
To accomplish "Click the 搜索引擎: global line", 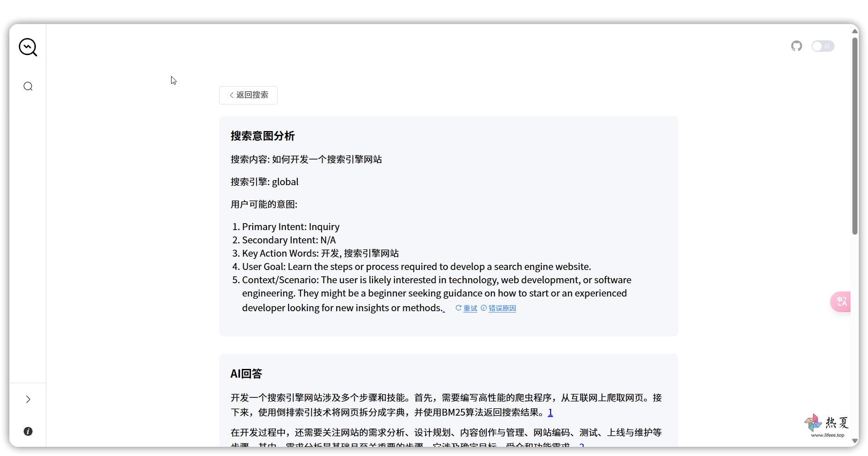I will (264, 182).
